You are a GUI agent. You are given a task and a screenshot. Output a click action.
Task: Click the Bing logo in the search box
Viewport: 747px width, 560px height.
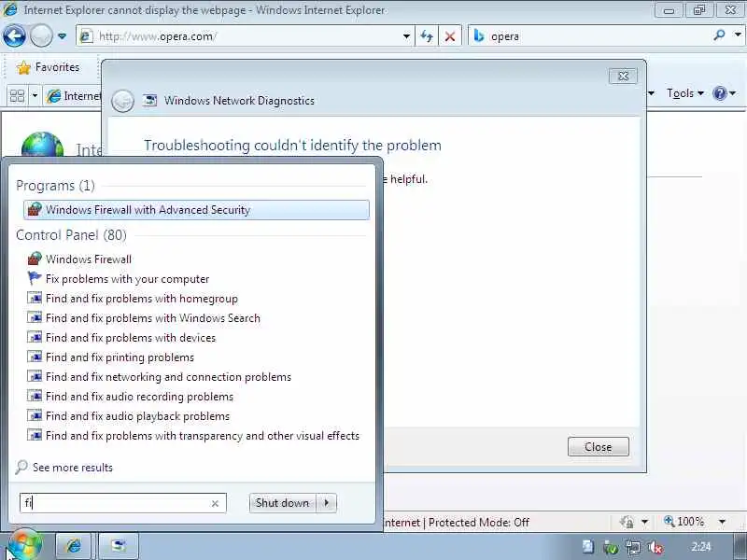(479, 35)
